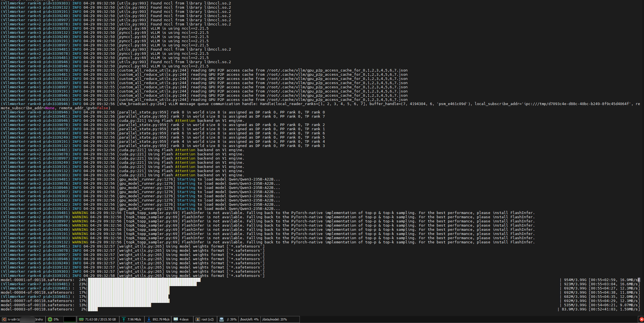Click the root user sessions icon
The width and height of the screenshot is (644, 323).
[198, 319]
